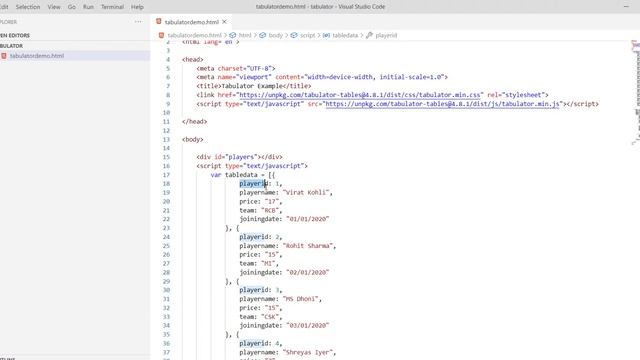Screen dimensions: 640x360
Task: Collapse the Tabulator folder section
Action: coord(11,46)
